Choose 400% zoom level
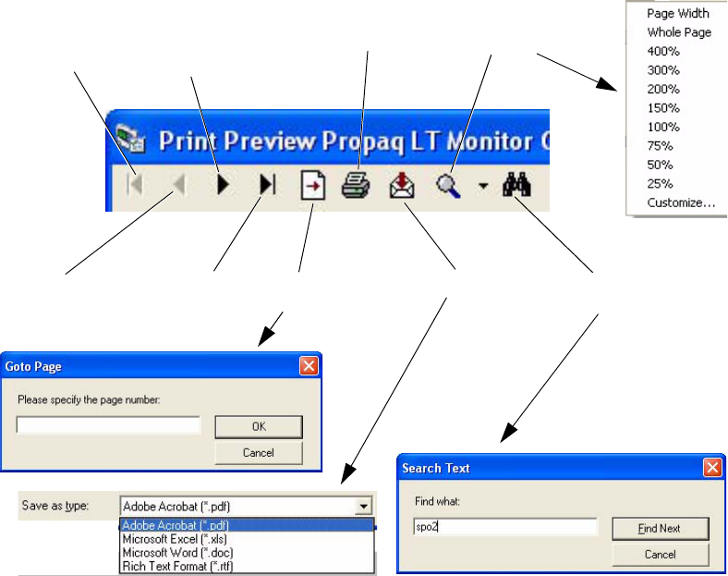This screenshot has width=728, height=576. 663,52
